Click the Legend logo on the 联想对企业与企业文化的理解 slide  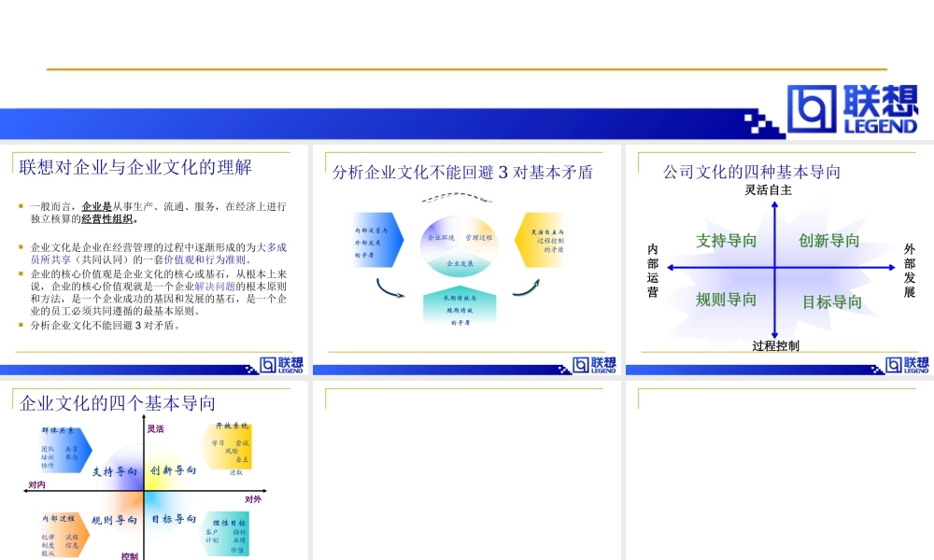(x=281, y=365)
